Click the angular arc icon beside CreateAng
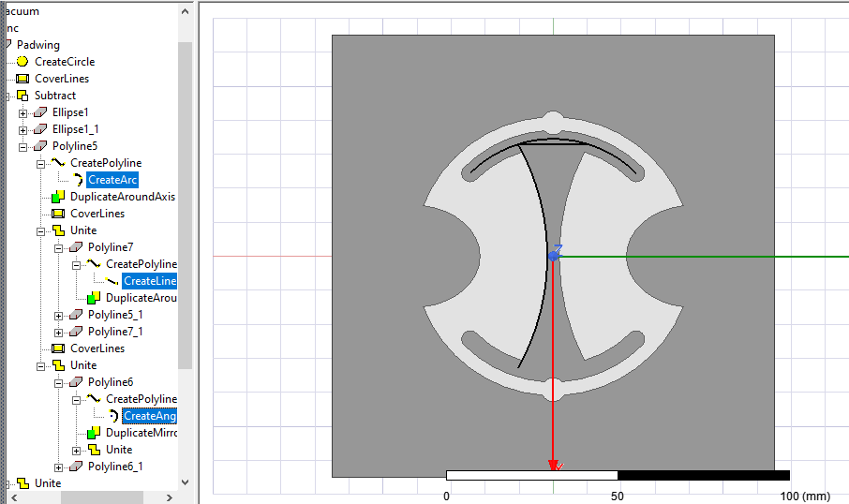The width and height of the screenshot is (849, 504). point(113,416)
